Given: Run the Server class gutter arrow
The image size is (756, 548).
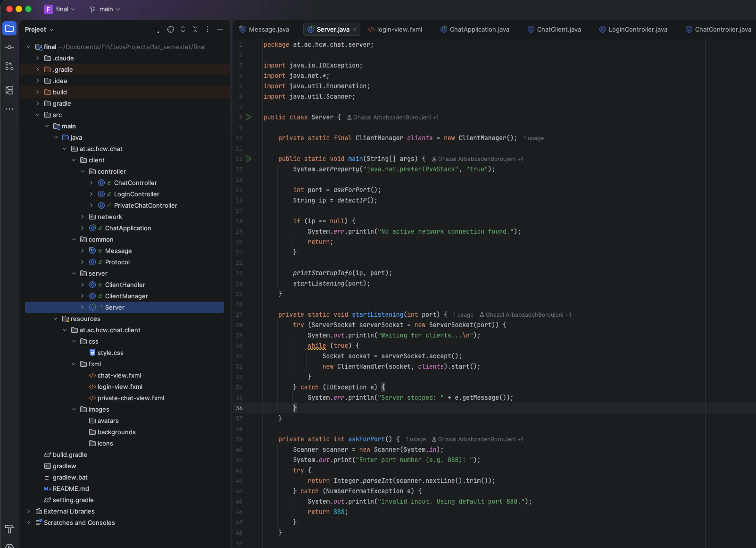Looking at the screenshot, I should [249, 117].
